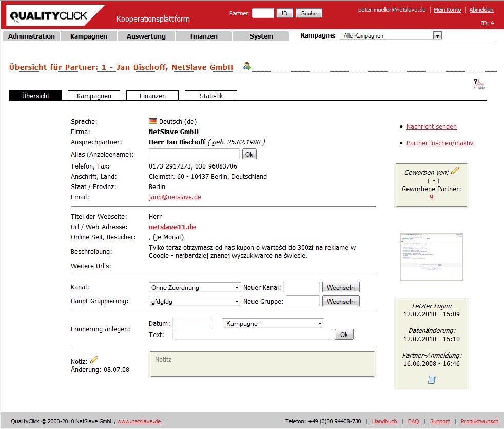Click the Notiz edit pencil icon

coord(94,360)
